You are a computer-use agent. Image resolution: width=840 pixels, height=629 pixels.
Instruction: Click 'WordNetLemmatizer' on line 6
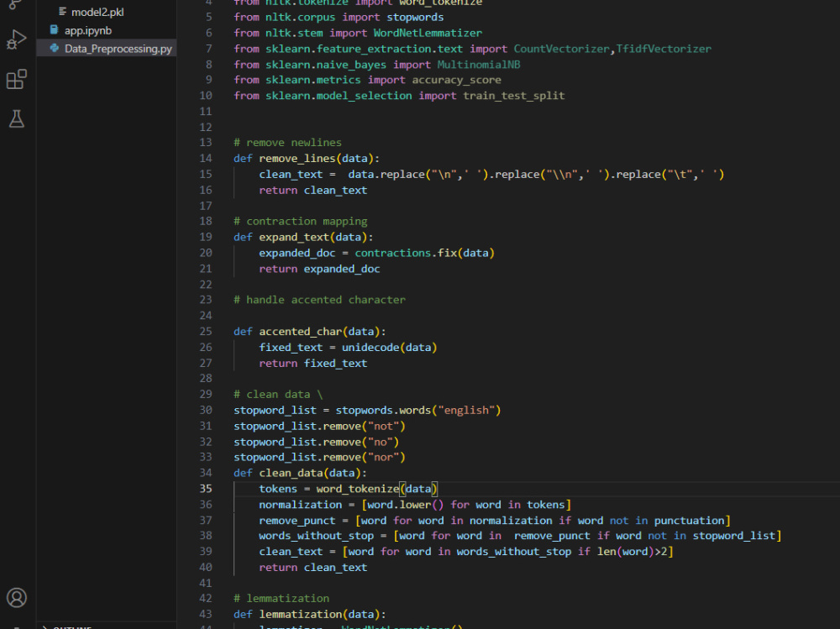(428, 33)
